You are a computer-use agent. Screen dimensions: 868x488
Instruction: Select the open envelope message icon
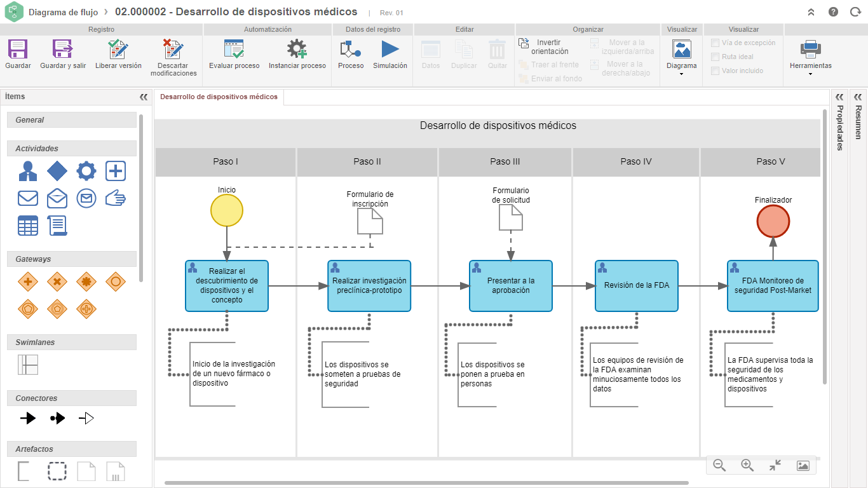click(x=57, y=198)
